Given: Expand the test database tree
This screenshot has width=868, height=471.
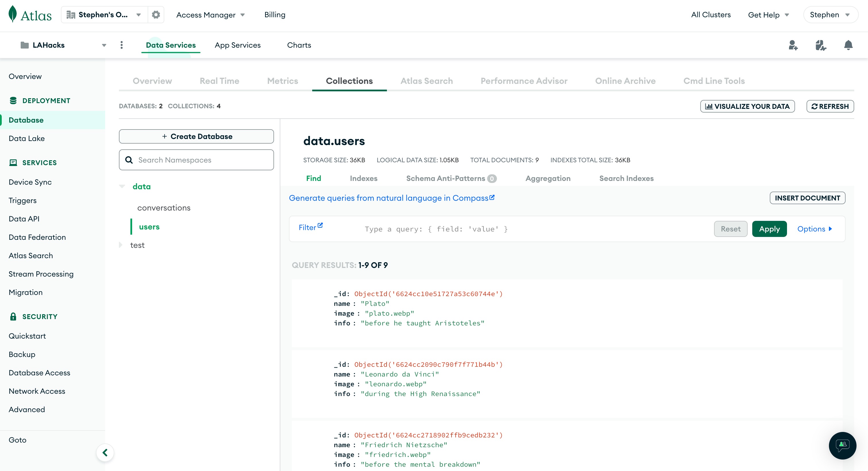Looking at the screenshot, I should click(121, 245).
